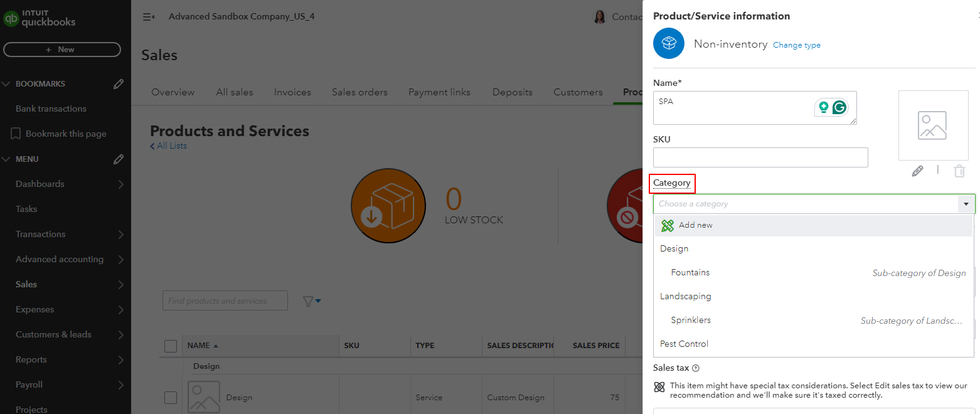The width and height of the screenshot is (980, 414).
Task: Collapse the BOOKMARKS section
Action: click(x=7, y=84)
